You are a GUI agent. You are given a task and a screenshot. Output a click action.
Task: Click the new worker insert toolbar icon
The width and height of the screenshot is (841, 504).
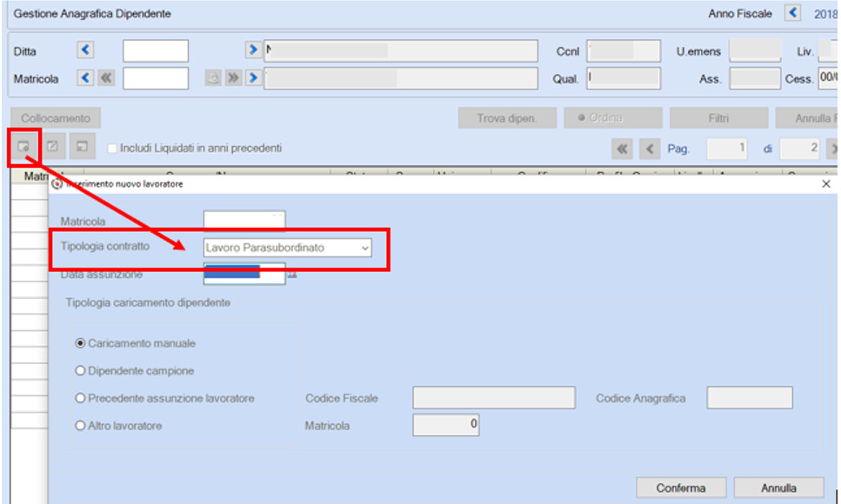pyautogui.click(x=23, y=146)
